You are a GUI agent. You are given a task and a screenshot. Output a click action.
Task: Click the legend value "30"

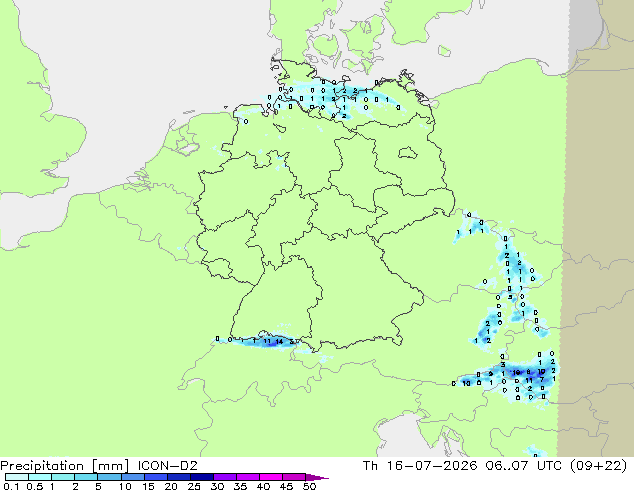[217, 486]
